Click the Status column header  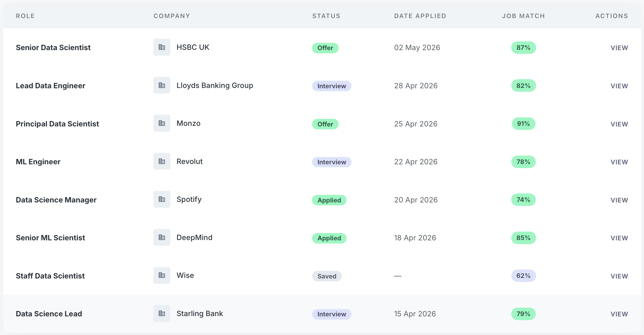pyautogui.click(x=326, y=16)
